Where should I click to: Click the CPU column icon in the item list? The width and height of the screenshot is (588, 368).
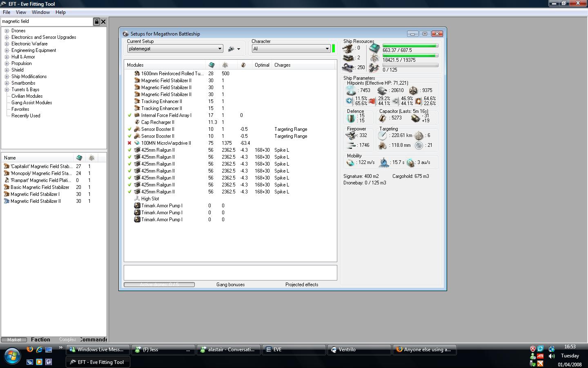(x=79, y=158)
